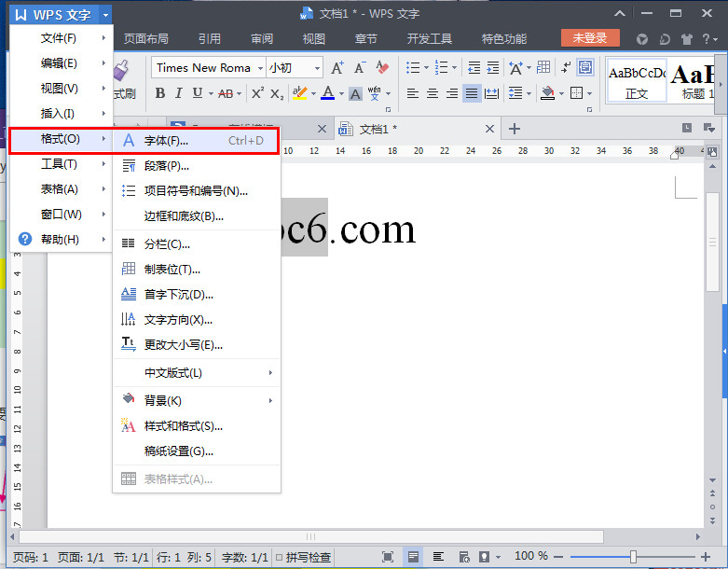Add a new document tab with plus
Viewport: 728px width, 569px height.
(514, 129)
